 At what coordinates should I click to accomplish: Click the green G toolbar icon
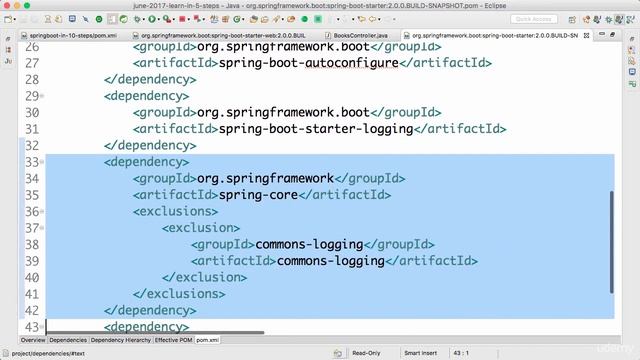click(x=236, y=19)
